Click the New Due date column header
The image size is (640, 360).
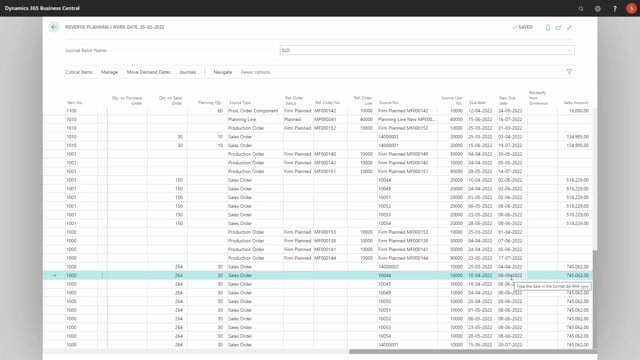pyautogui.click(x=507, y=100)
